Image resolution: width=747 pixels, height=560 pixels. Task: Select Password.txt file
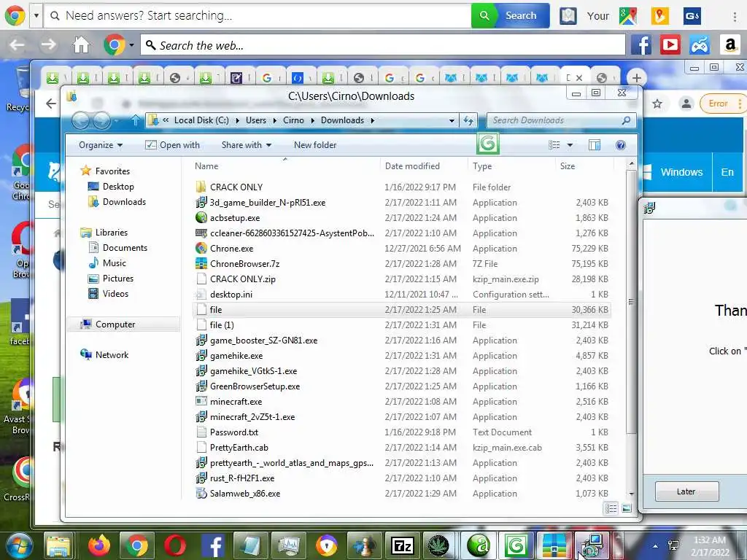(234, 432)
